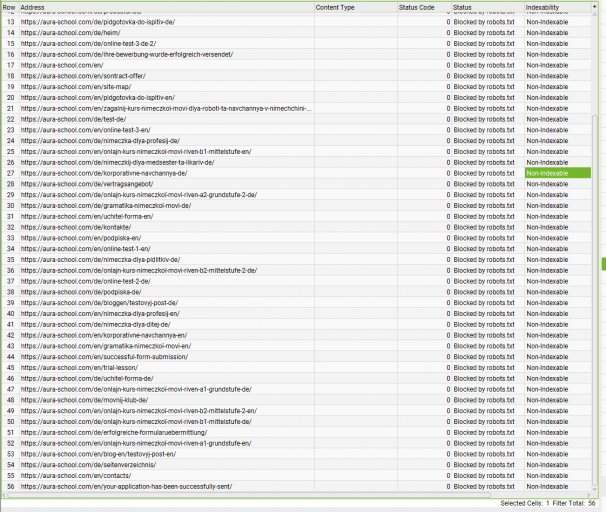Select the vertragsangebot address

[87, 184]
